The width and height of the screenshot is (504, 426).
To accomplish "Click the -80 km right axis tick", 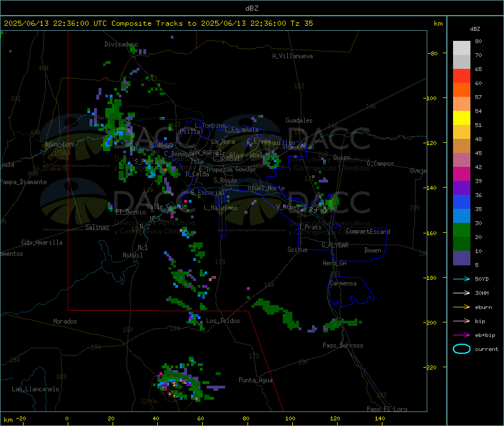I will click(432, 53).
